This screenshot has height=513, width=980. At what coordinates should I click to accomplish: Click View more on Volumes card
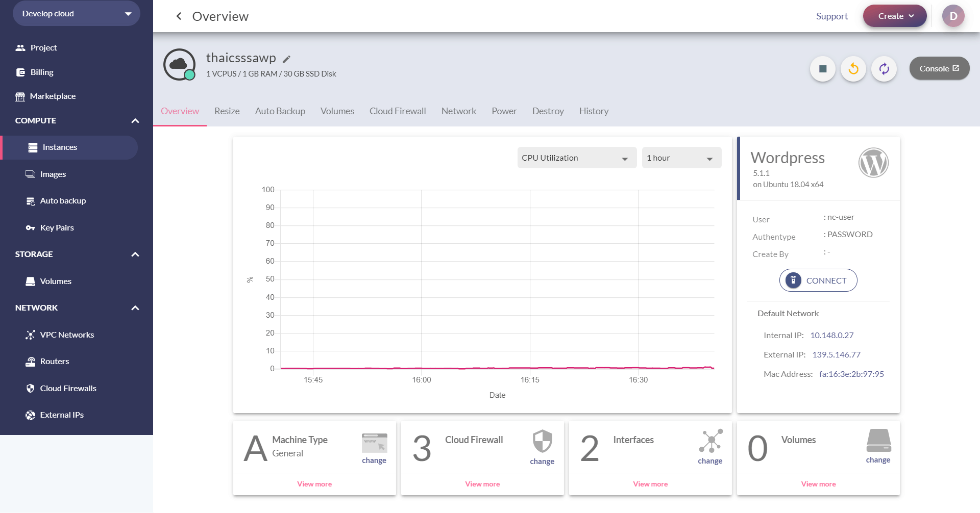[x=818, y=484]
